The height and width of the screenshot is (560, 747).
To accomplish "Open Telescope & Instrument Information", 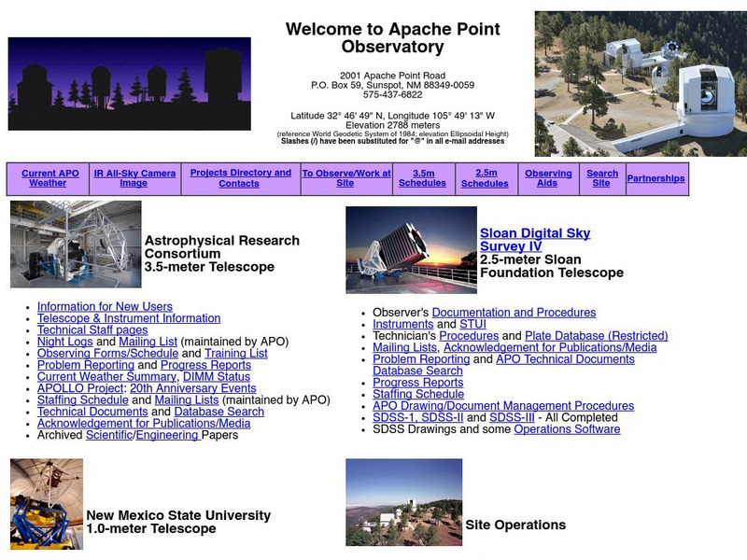I will [x=129, y=318].
